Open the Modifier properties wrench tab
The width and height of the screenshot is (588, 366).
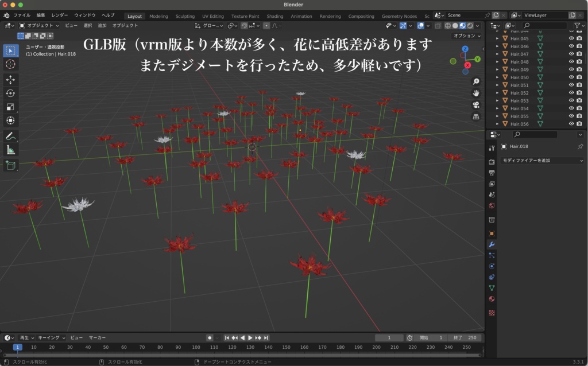(x=492, y=244)
